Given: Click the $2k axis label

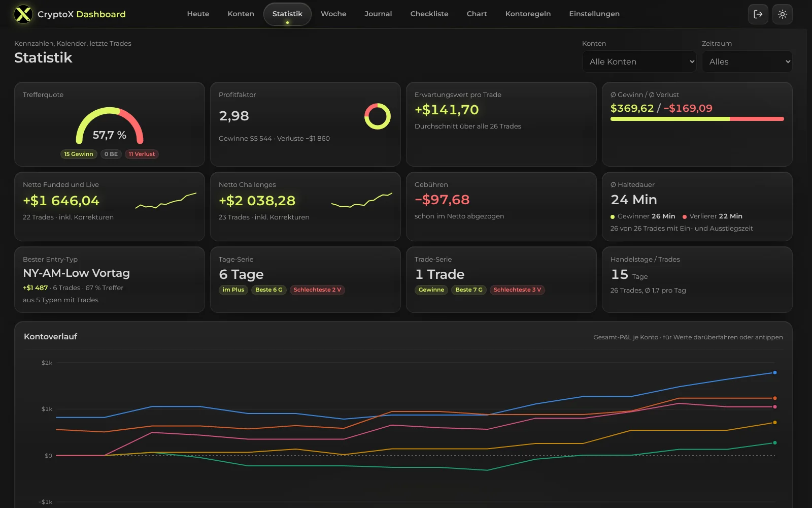Looking at the screenshot, I should (47, 363).
